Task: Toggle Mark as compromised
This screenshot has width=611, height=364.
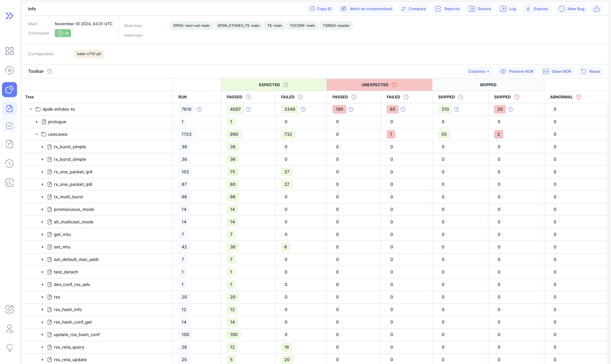Action: [366, 9]
